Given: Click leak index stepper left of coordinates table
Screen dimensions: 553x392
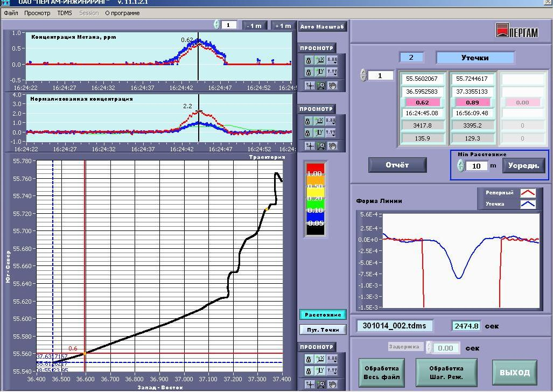Looking at the screenshot, I should [x=363, y=75].
